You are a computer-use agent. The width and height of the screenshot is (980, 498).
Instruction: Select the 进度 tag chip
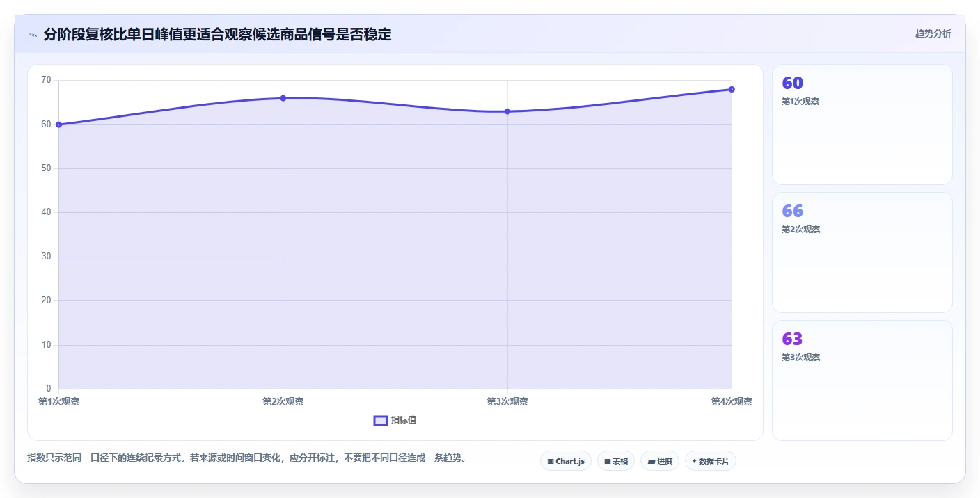(x=659, y=461)
